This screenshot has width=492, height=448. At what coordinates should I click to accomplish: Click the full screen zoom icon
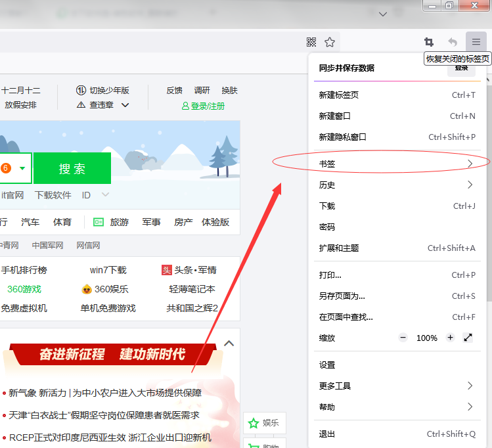pyautogui.click(x=468, y=338)
